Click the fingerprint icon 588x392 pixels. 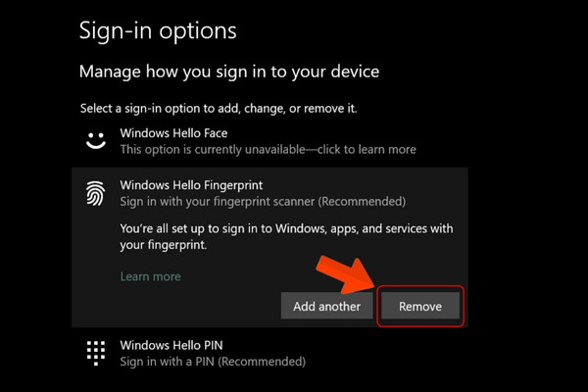pos(96,194)
